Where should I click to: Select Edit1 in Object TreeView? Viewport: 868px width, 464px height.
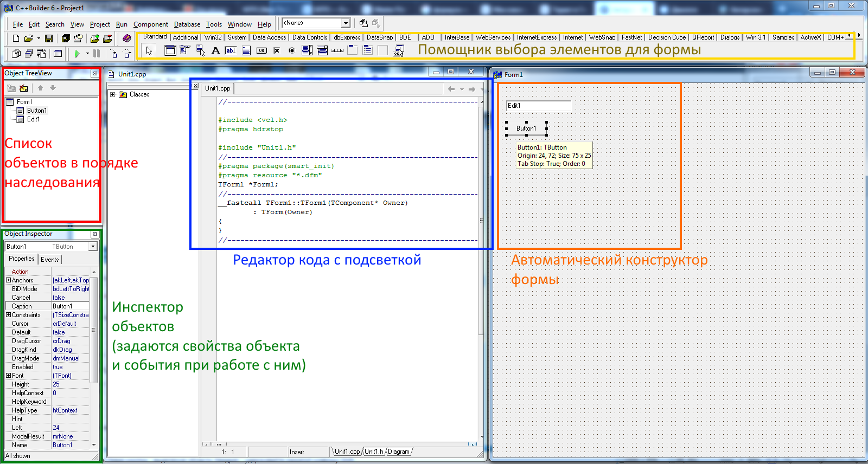pos(34,119)
